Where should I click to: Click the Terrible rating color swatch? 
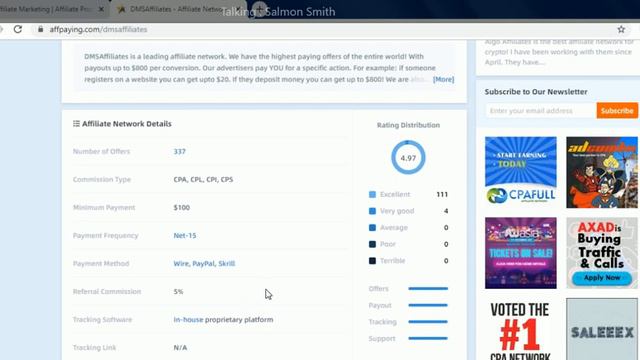pyautogui.click(x=372, y=261)
